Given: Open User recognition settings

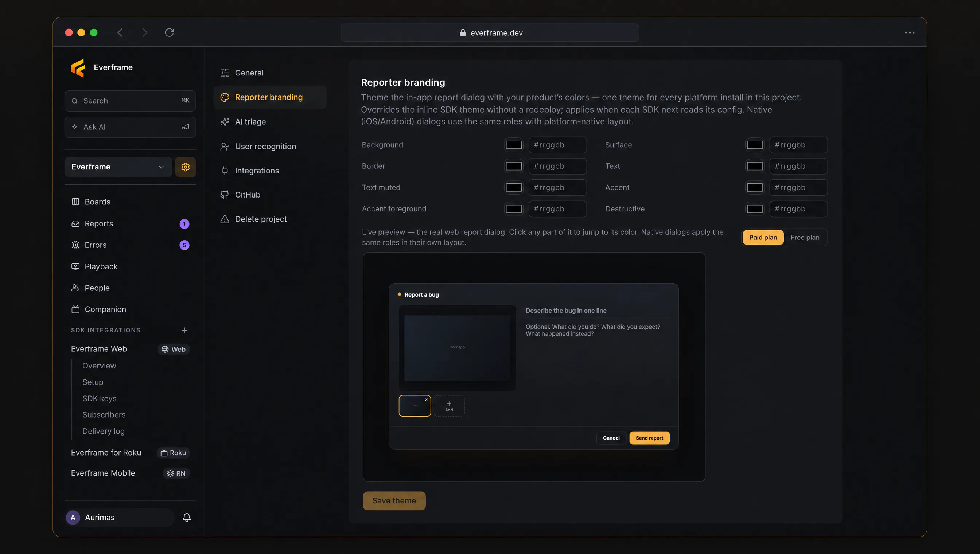Looking at the screenshot, I should 270,146.
